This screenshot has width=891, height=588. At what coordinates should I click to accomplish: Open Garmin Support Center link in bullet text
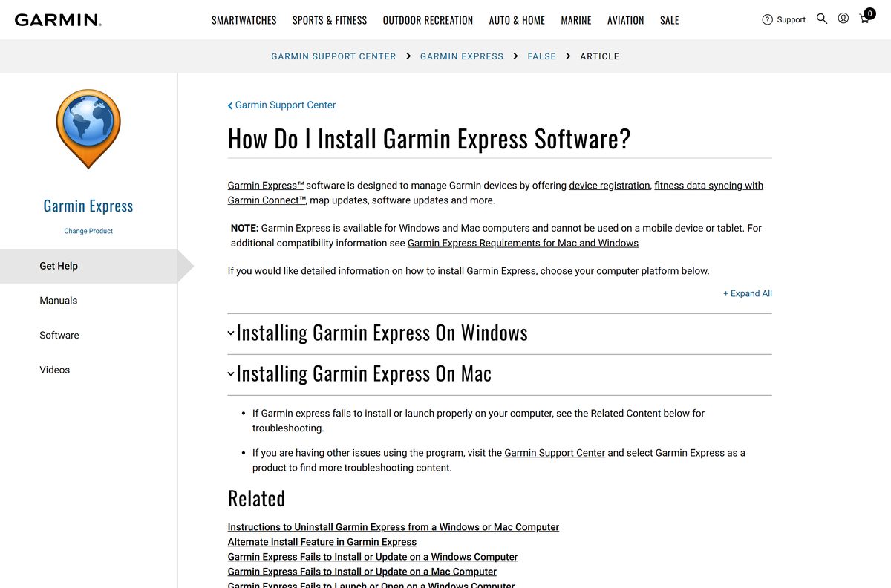pyautogui.click(x=555, y=453)
